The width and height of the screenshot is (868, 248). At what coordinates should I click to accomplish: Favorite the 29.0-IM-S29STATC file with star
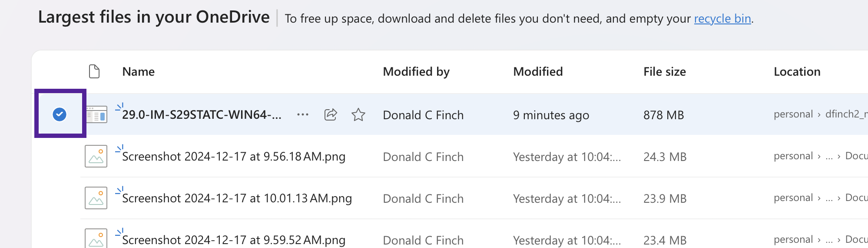(358, 115)
